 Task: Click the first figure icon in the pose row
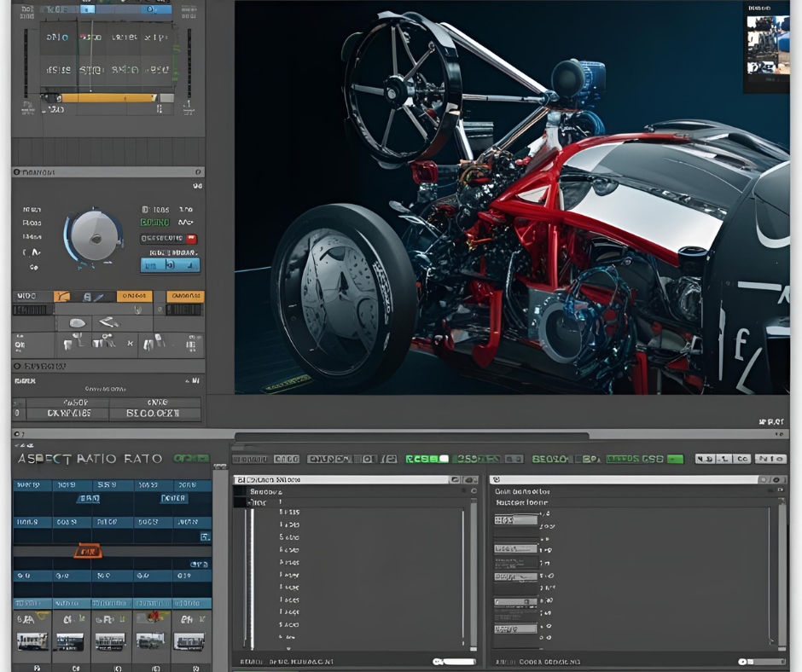[x=73, y=342]
